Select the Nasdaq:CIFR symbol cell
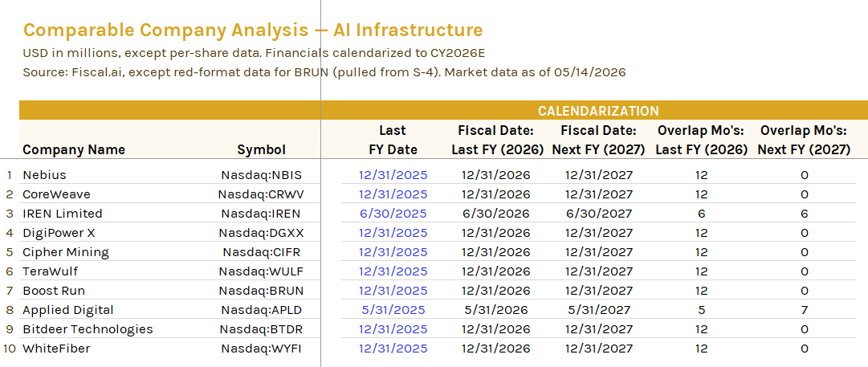The width and height of the screenshot is (868, 367). point(262,252)
